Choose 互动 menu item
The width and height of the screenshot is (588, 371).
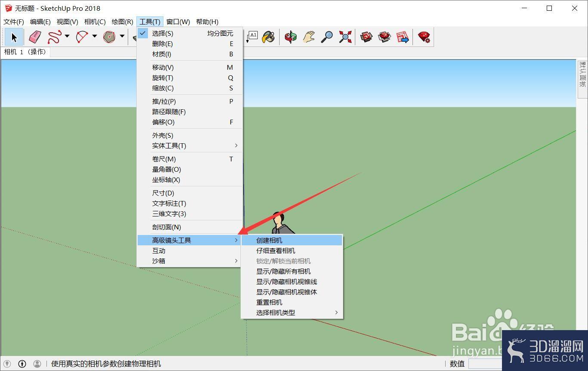click(190, 250)
